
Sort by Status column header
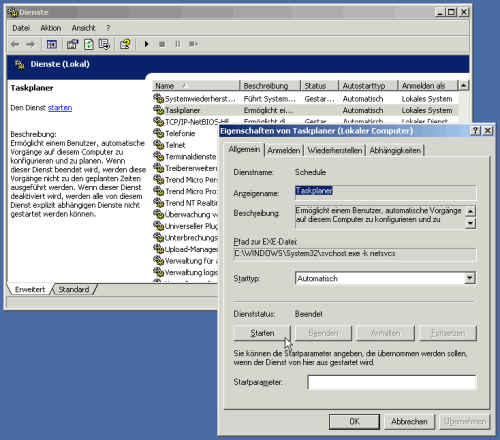pos(320,86)
